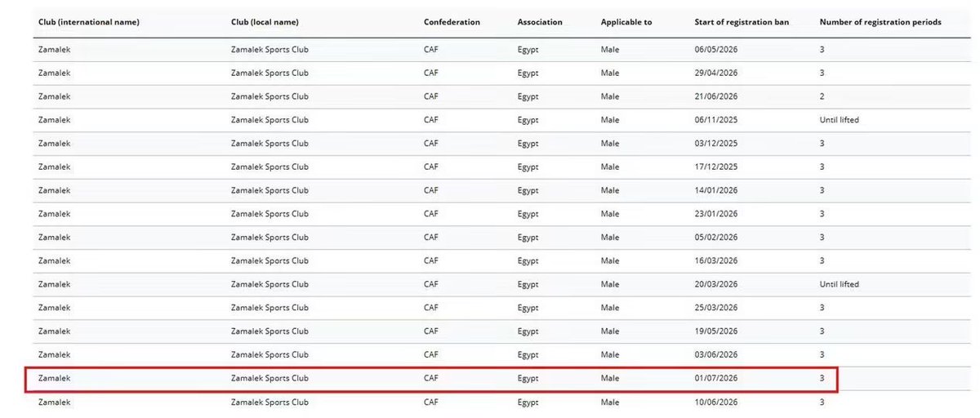Select the date cell 06/05/2026
The width and height of the screenshot is (980, 418).
[716, 50]
